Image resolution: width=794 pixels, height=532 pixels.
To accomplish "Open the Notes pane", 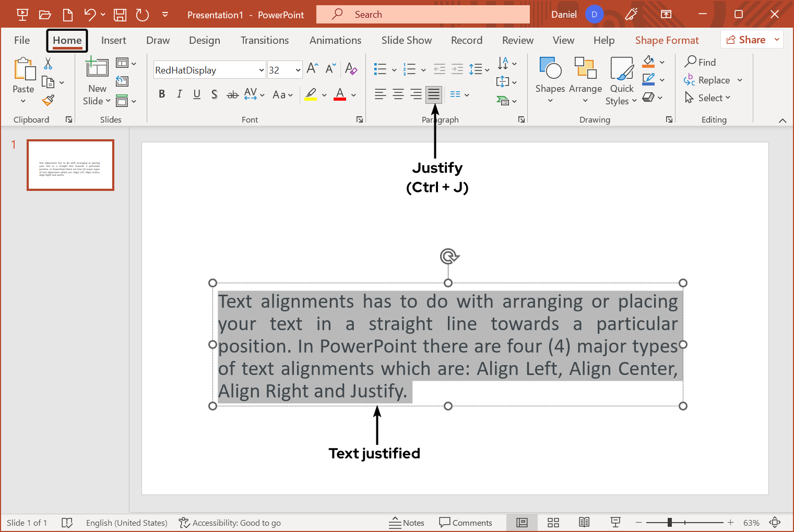I will click(407, 523).
